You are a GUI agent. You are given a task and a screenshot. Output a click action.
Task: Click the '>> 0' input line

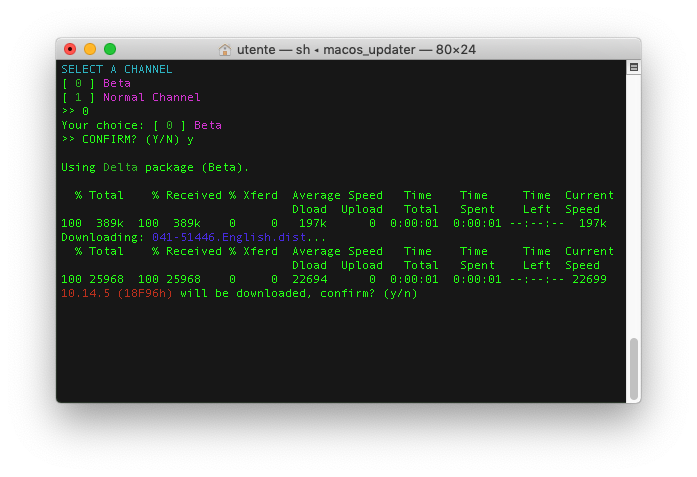point(75,111)
